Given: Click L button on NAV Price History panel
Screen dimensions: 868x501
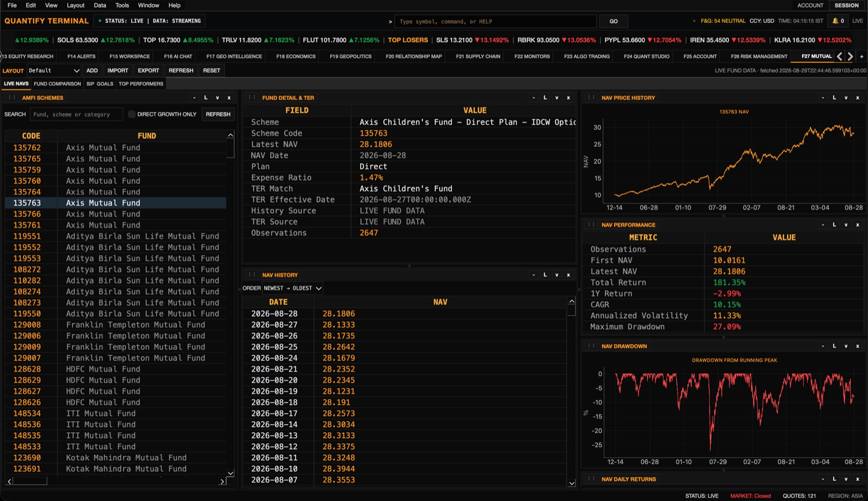Looking at the screenshot, I should [834, 98].
